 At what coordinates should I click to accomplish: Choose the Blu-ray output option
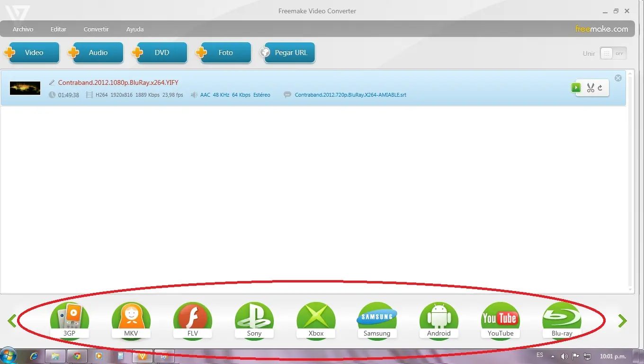point(562,320)
